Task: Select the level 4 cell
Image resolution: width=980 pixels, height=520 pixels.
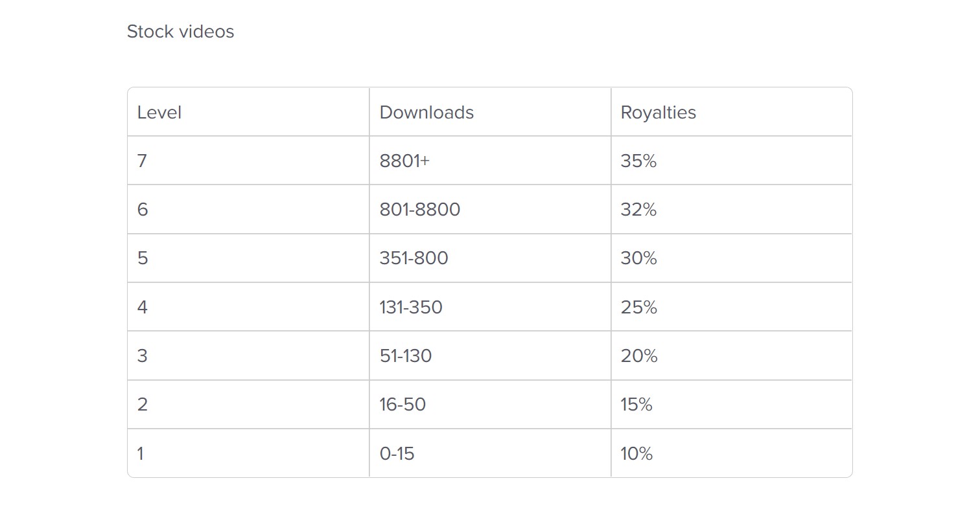Action: [143, 307]
